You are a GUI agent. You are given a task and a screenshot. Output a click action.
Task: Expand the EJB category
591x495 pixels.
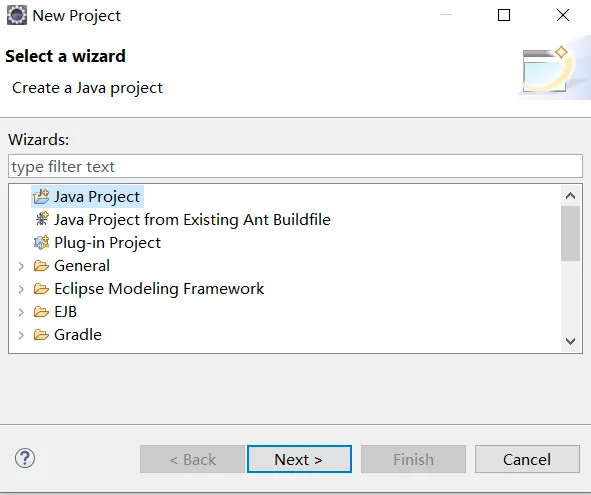tap(21, 312)
